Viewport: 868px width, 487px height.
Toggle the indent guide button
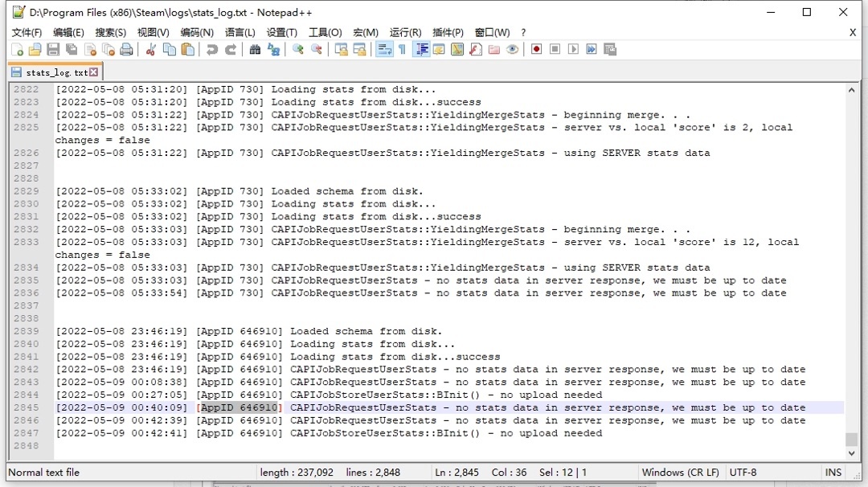pos(421,50)
